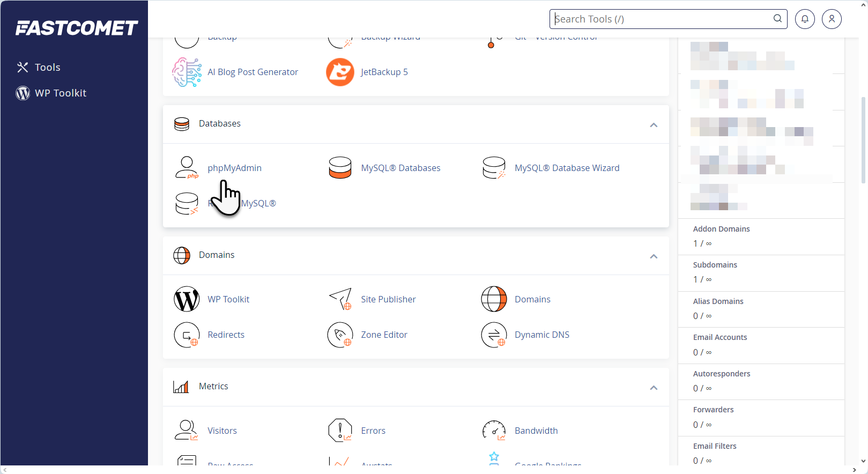Open the MySQL® Database Wizard link

567,168
